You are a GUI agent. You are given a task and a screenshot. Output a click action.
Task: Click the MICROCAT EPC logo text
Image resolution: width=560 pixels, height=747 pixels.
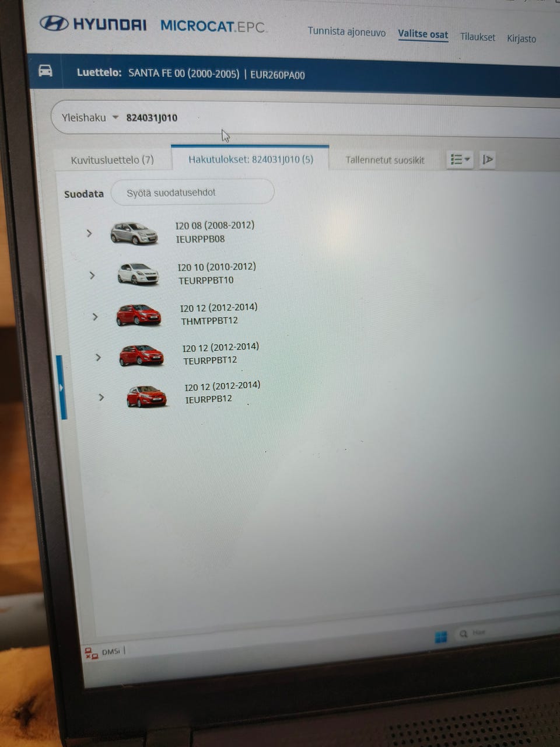point(213,26)
